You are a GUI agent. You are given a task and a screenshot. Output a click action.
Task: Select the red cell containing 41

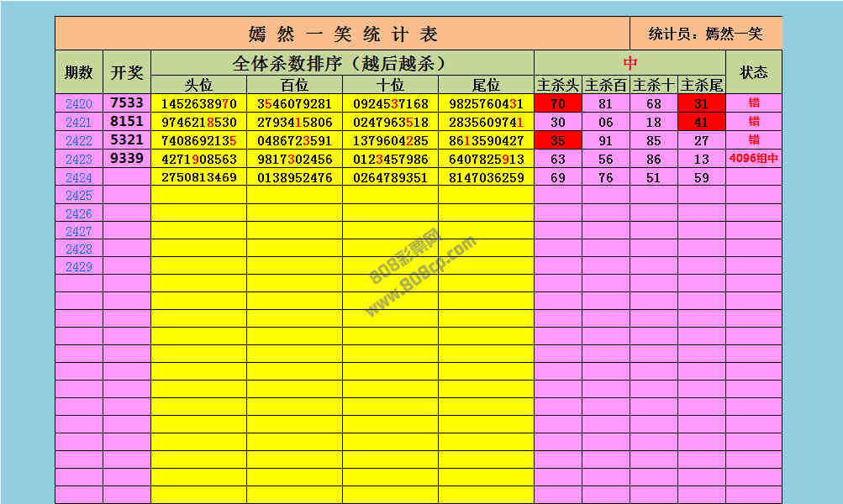[x=701, y=122]
